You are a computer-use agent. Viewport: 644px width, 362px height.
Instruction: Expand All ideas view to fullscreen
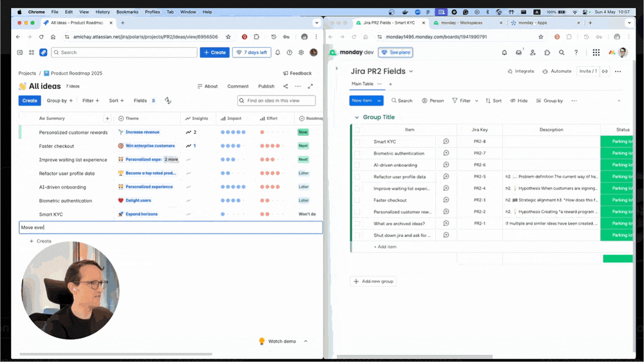[x=310, y=86]
